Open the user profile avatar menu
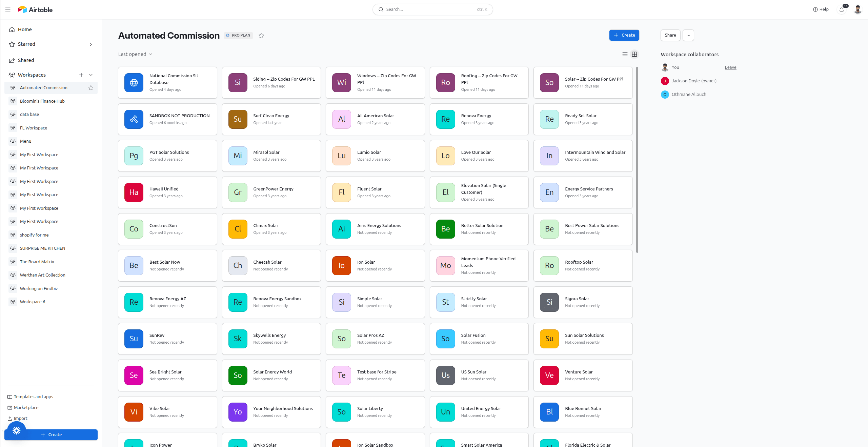 857,9
